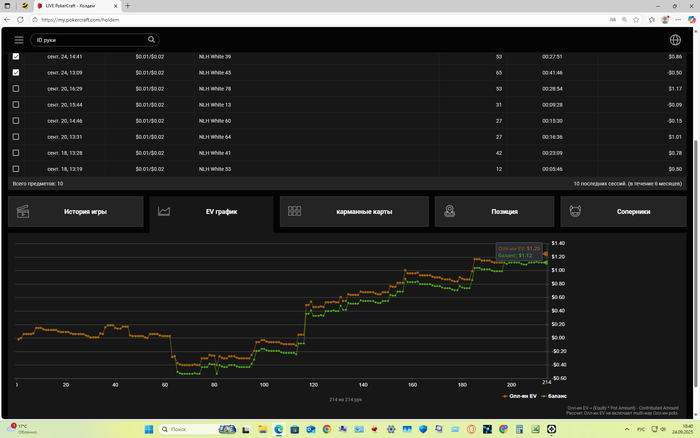
Task: Add page to favorites with star icon
Action: (636, 20)
